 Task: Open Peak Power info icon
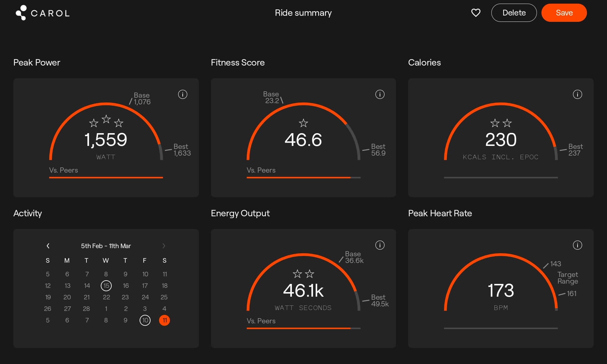[x=182, y=94]
